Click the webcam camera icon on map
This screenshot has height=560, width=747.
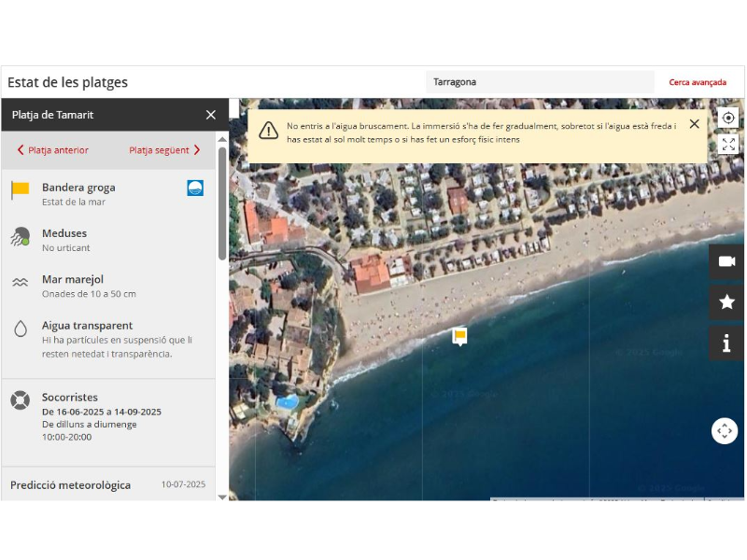click(726, 262)
